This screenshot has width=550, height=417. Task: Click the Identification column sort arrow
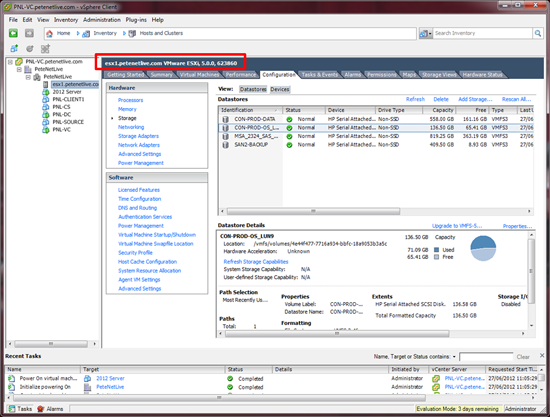tap(276, 110)
